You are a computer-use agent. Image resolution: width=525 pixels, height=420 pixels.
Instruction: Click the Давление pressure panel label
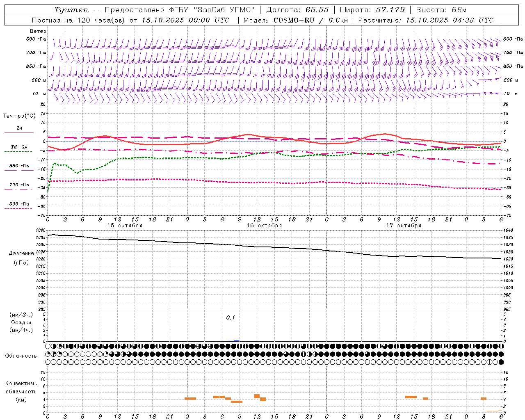[21, 253]
